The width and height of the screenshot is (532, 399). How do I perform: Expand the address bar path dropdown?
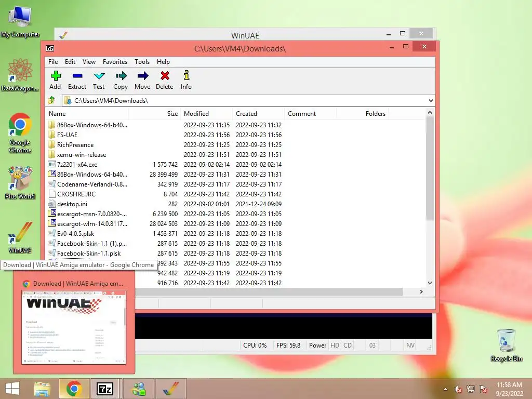click(431, 100)
